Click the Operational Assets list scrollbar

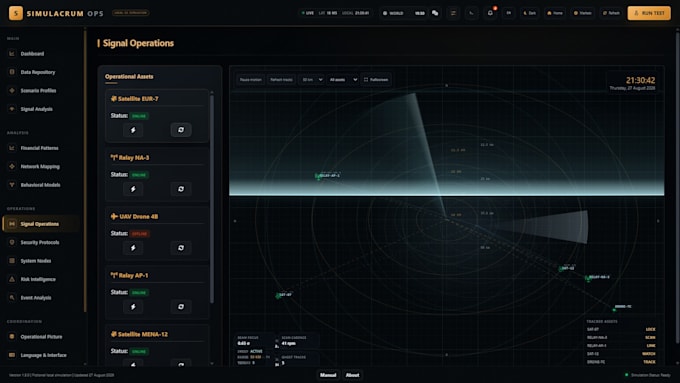point(212,200)
